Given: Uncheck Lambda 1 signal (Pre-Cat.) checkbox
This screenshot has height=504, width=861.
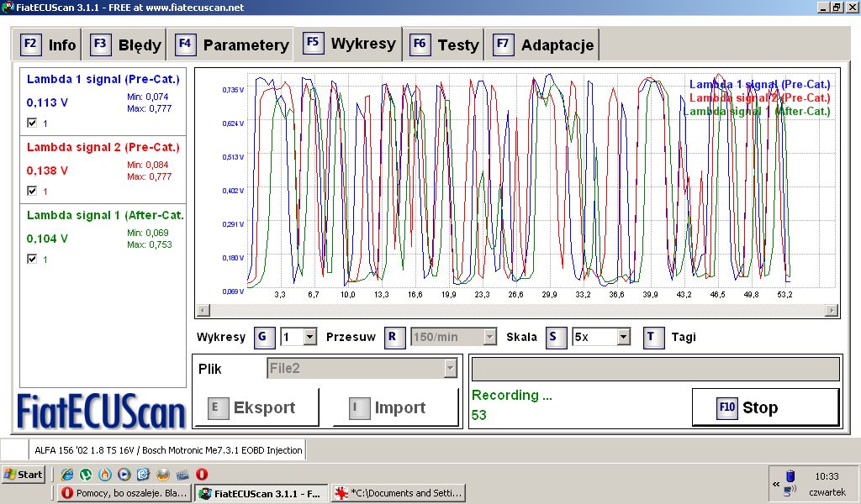Looking at the screenshot, I should [x=32, y=123].
